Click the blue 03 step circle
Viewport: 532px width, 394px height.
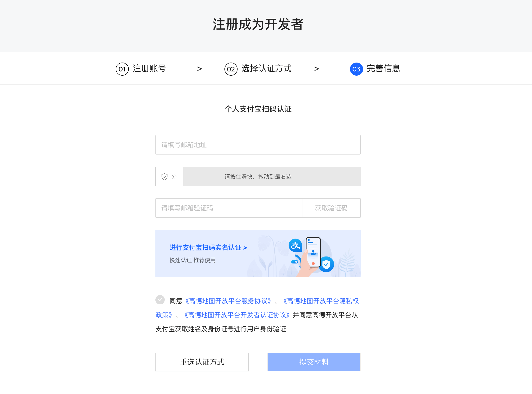(x=356, y=69)
